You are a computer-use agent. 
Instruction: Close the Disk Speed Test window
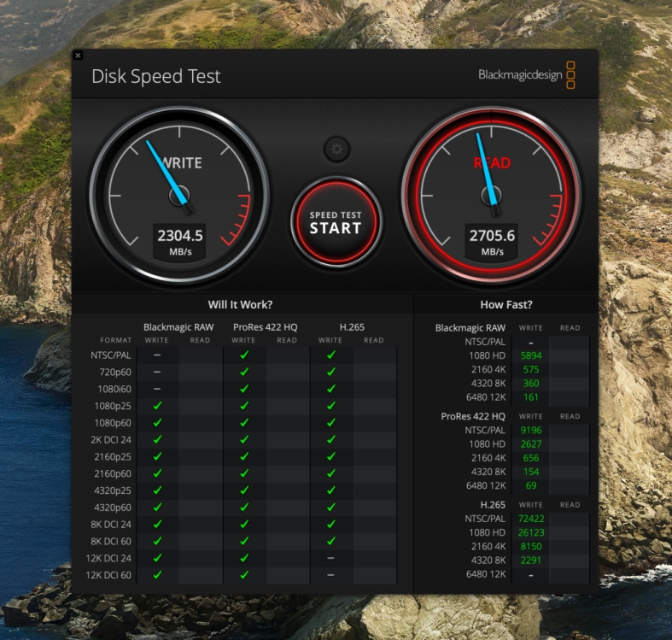point(78,56)
